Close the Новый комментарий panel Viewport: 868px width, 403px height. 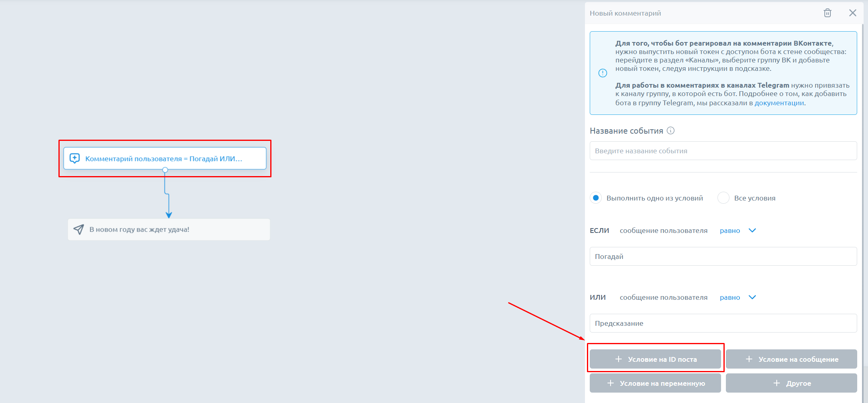click(852, 13)
